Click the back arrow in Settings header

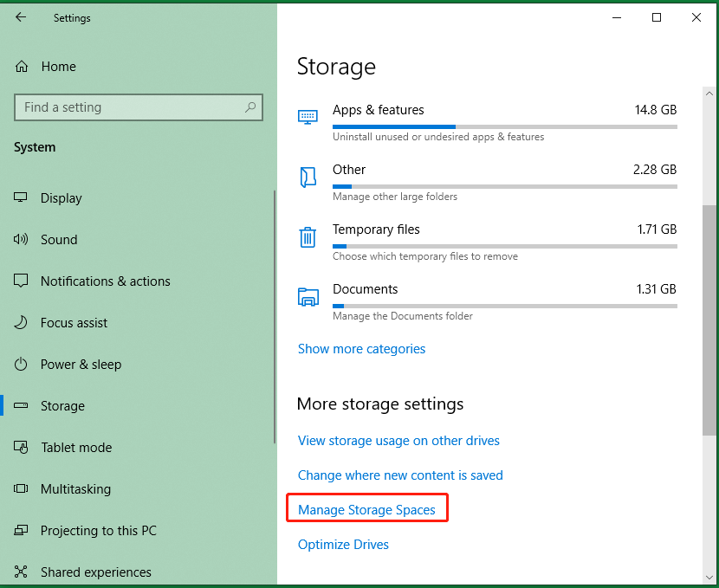(21, 17)
